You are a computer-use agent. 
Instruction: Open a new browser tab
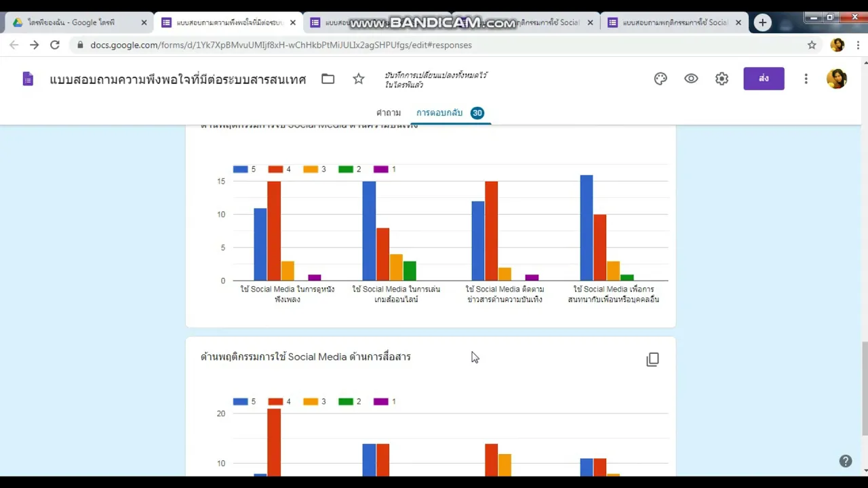[762, 22]
